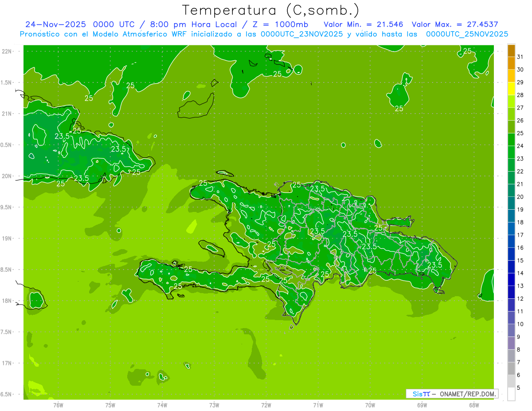
Task: Click the "69W" longitude axis label
Action: click(x=422, y=405)
